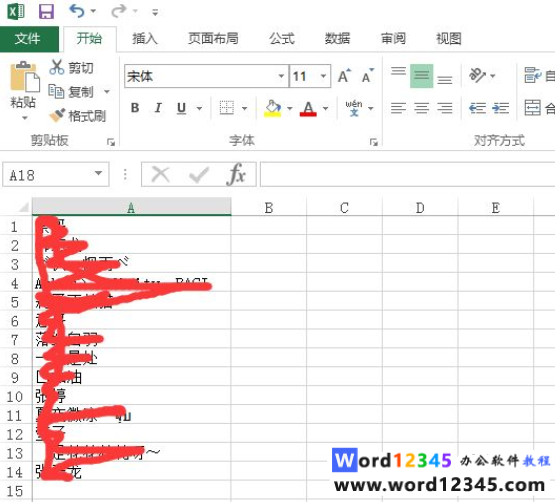Click the Redo arrow icon
The width and height of the screenshot is (555, 502).
click(119, 11)
